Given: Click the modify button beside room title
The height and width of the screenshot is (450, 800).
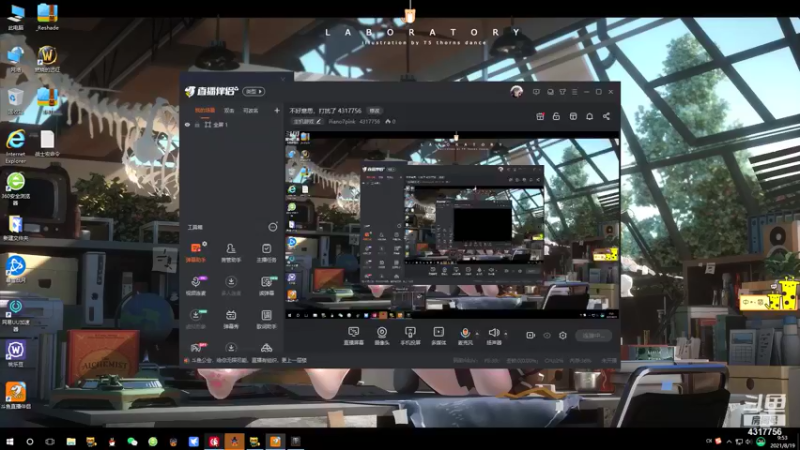Looking at the screenshot, I should coord(374,111).
